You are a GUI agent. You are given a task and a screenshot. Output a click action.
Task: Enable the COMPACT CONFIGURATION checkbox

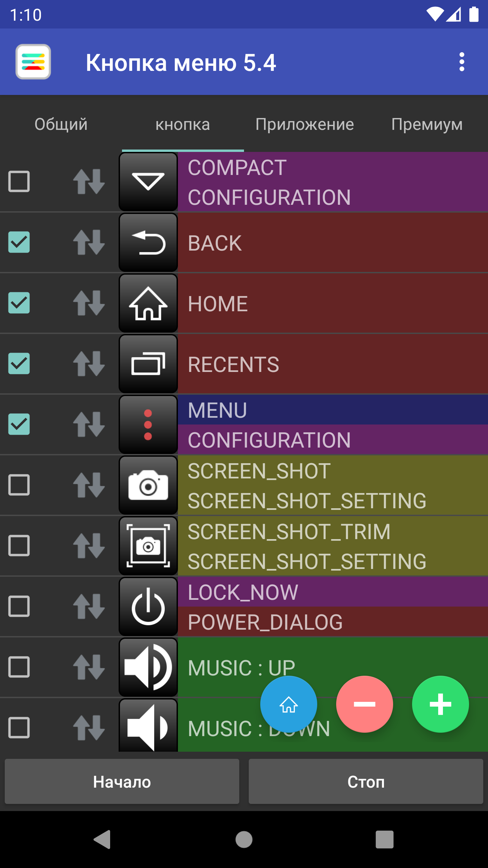pyautogui.click(x=19, y=181)
